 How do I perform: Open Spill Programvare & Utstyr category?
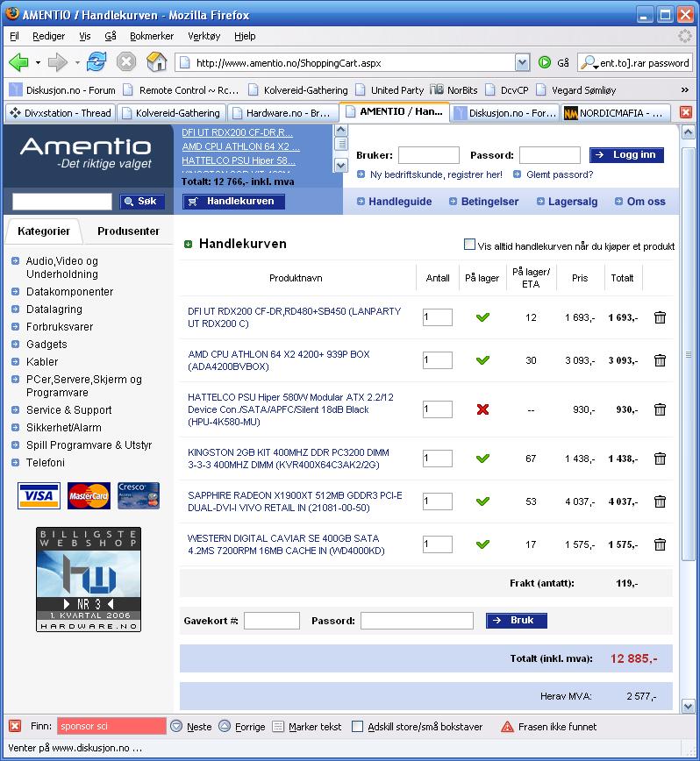89,445
